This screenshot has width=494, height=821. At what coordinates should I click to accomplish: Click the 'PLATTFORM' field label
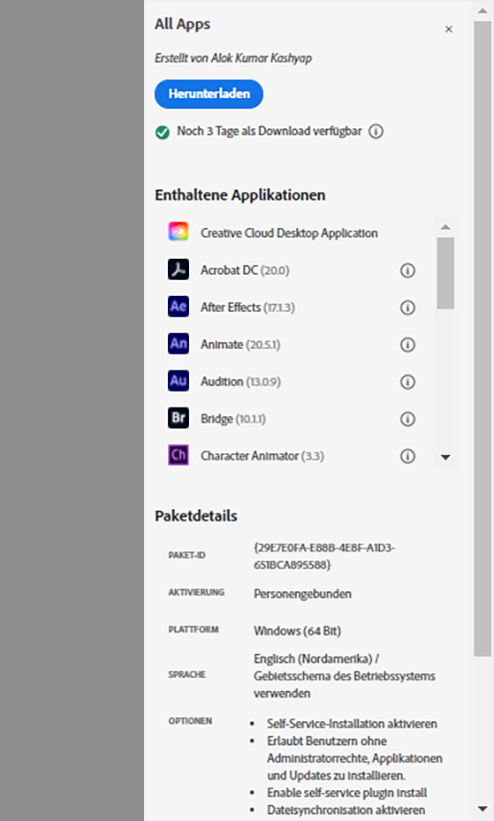193,630
